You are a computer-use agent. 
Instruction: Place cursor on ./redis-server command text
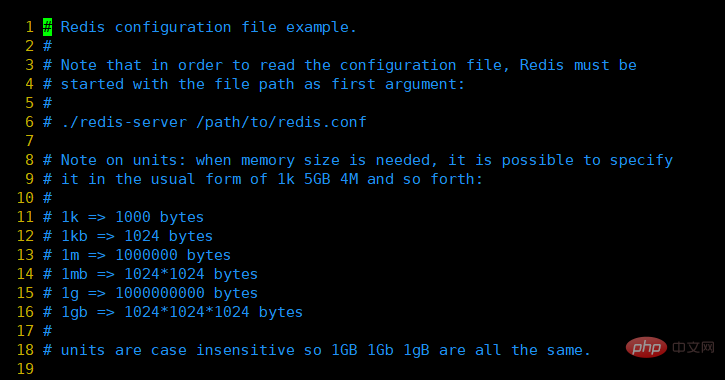pyautogui.click(x=124, y=123)
